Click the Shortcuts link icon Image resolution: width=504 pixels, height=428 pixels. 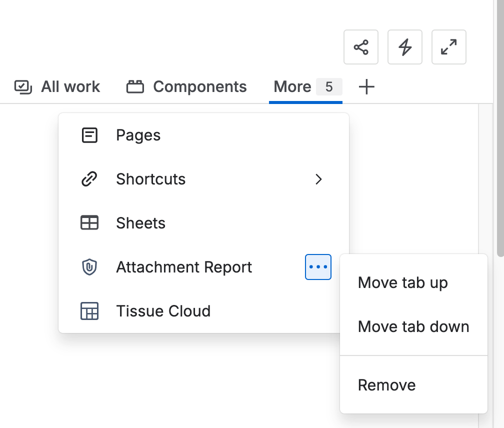[x=89, y=179]
